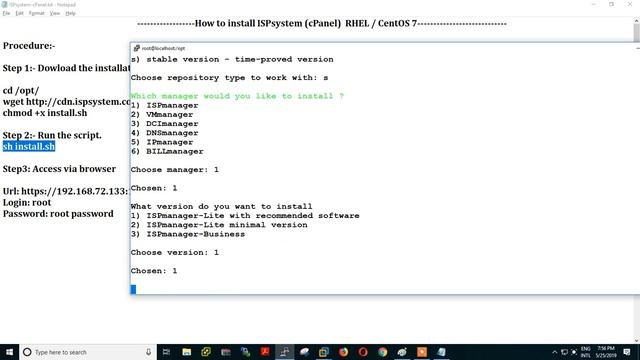This screenshot has height=360, width=640.
Task: Click '5) IPmanager' in the terminal
Action: click(162, 142)
